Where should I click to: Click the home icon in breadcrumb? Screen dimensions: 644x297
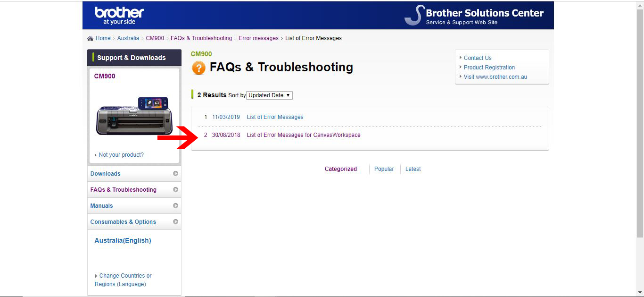(x=91, y=38)
